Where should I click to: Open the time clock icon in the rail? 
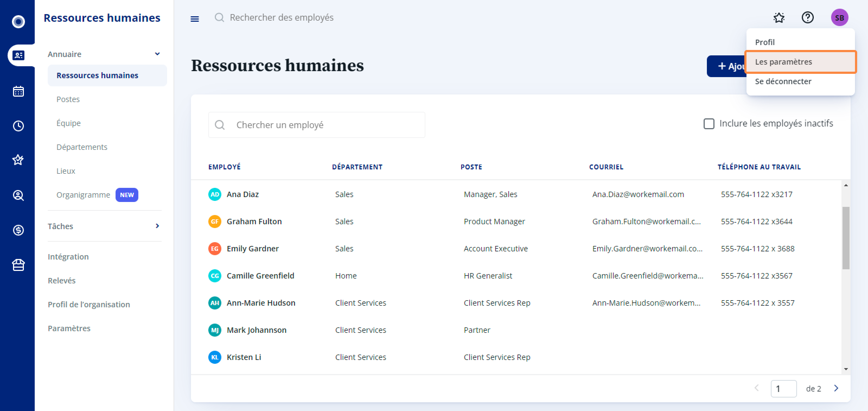18,126
